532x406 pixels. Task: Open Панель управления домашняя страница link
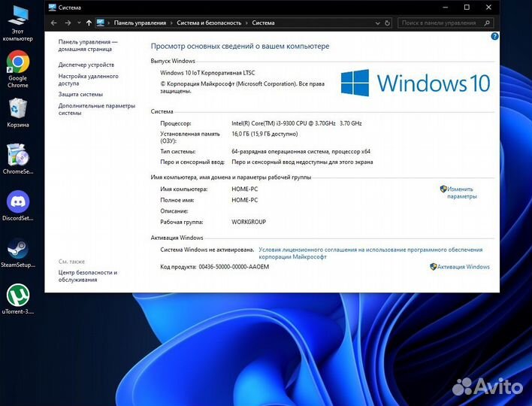pos(88,46)
